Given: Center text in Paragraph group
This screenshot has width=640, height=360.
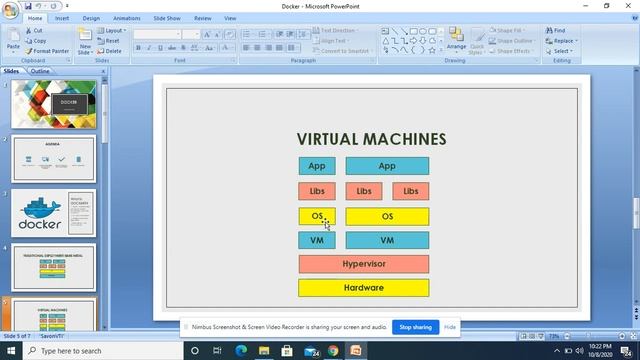Looking at the screenshot, I should click(257, 48).
